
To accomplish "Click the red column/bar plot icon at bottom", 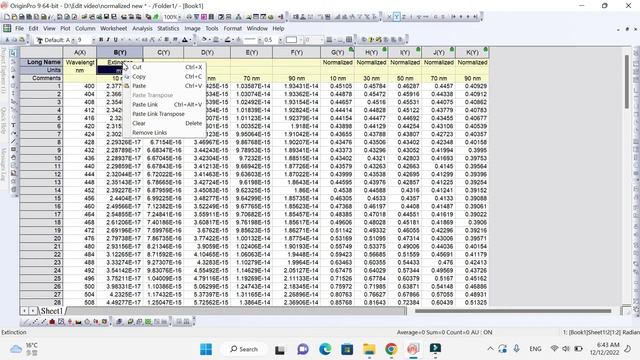I will point(52,322).
